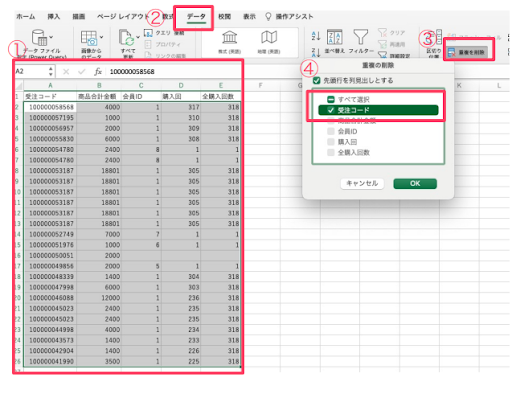Check the 全購入回数 column checkbox

click(x=331, y=153)
